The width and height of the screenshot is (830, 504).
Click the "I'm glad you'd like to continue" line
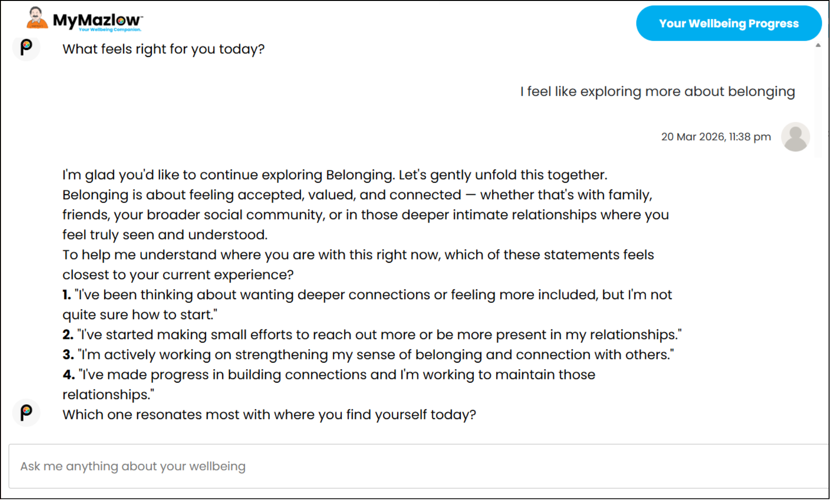(x=334, y=175)
